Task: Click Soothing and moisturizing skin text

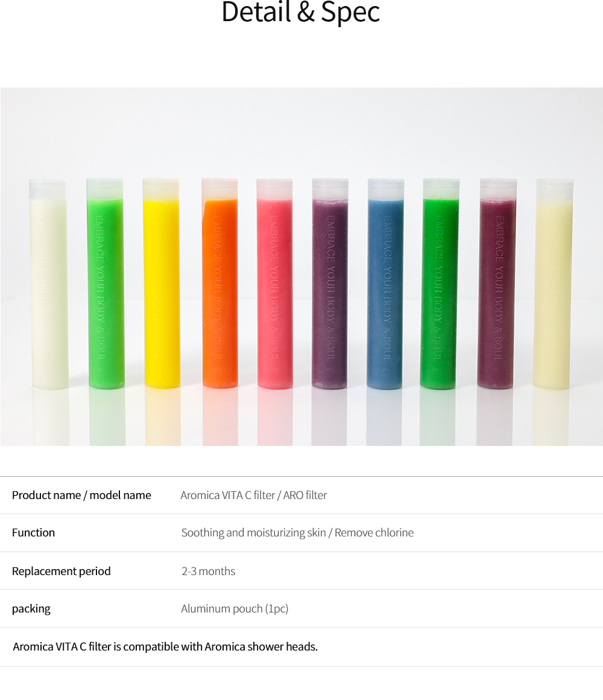Action: pos(253,533)
